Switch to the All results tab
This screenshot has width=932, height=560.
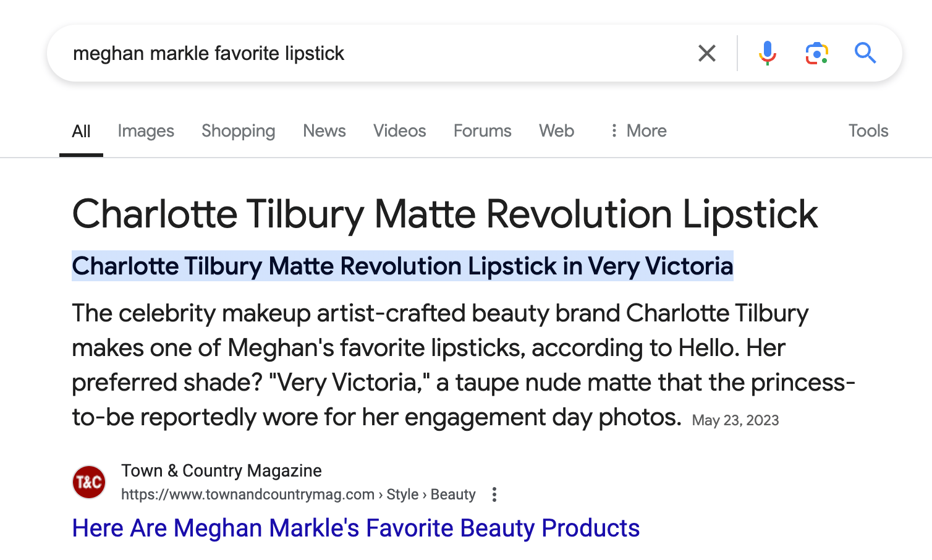81,131
